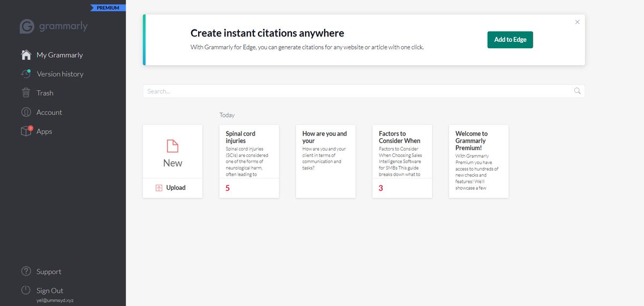Click the Grammarly logo icon

[27, 27]
